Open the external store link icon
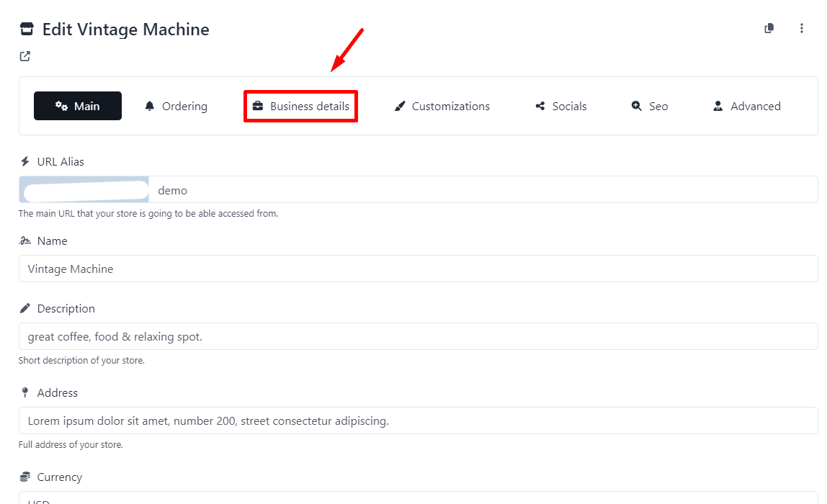 point(25,56)
